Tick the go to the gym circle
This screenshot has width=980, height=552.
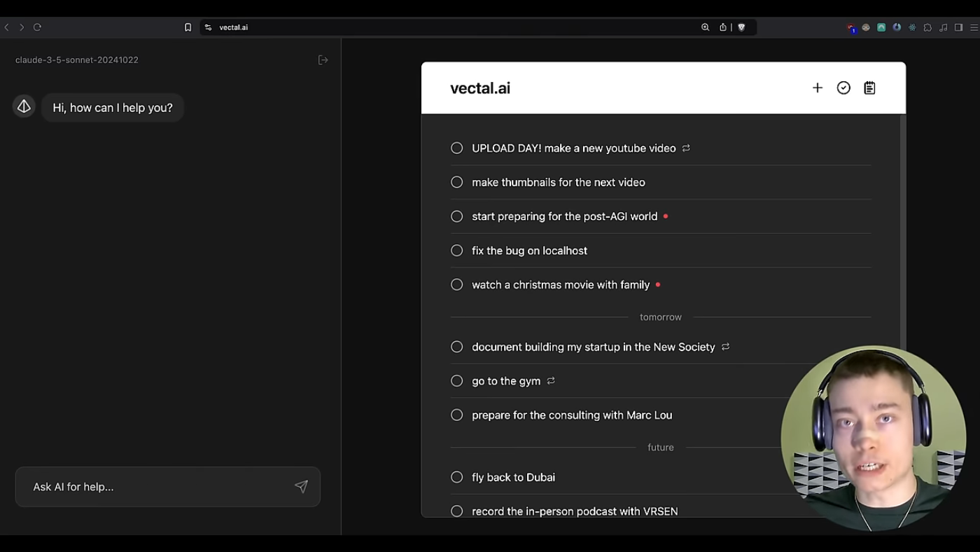click(x=457, y=380)
